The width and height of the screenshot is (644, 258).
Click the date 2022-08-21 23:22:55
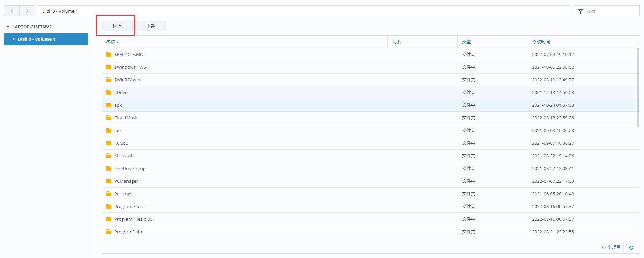[x=553, y=232]
